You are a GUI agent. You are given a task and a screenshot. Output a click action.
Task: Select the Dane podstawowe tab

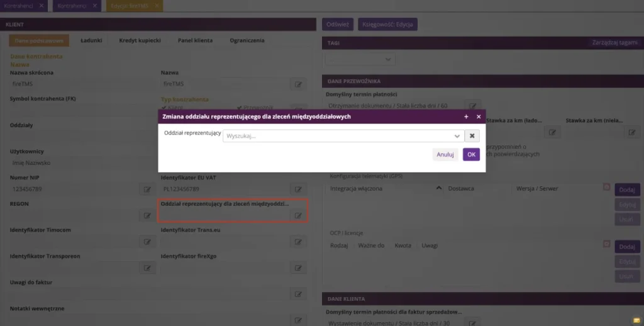tap(39, 41)
